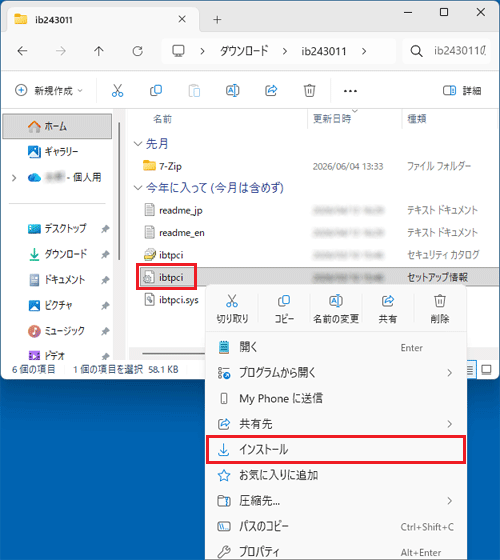Unpin デスクトップ using its pin icon
Image resolution: width=500 pixels, height=560 pixels.
(x=105, y=229)
